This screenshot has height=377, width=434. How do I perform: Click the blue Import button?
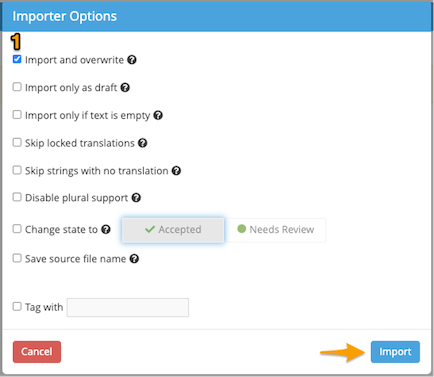(x=395, y=352)
